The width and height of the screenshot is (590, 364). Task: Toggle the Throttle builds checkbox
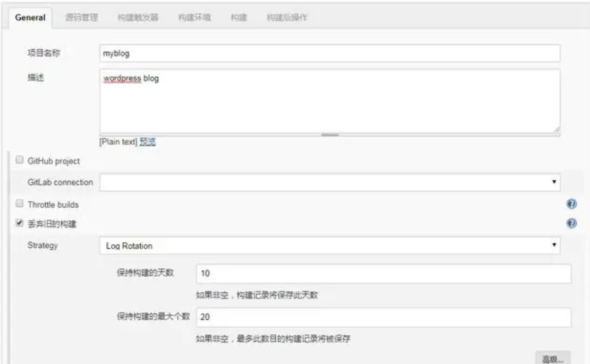click(x=20, y=204)
